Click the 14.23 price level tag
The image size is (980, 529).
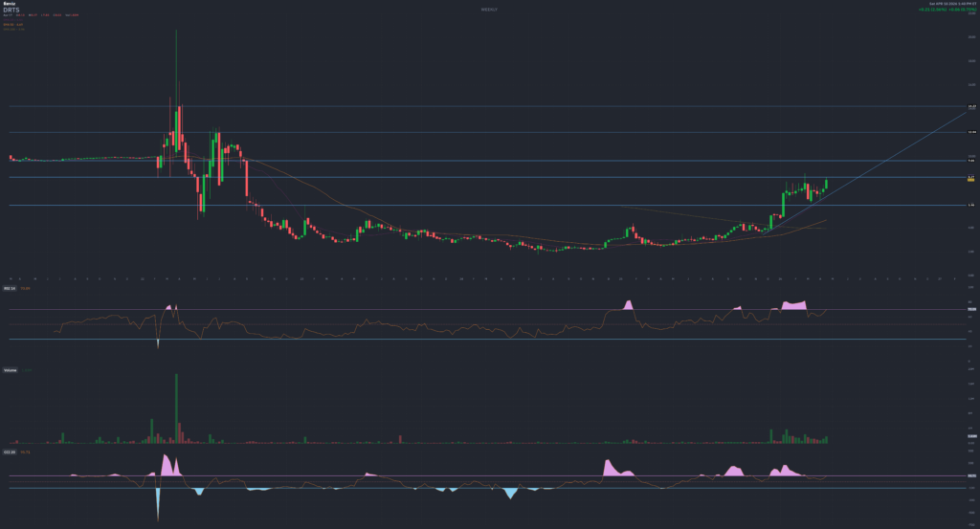coord(972,106)
